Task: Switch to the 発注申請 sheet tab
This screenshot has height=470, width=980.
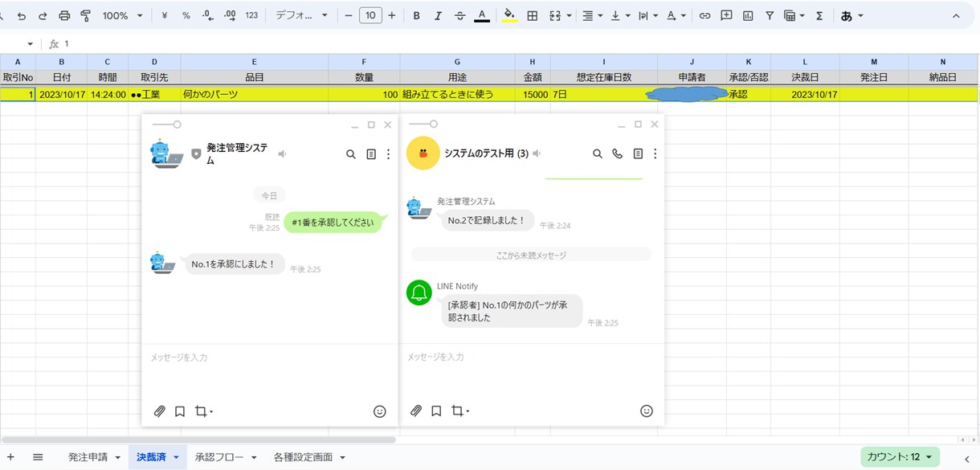Action: tap(88, 457)
